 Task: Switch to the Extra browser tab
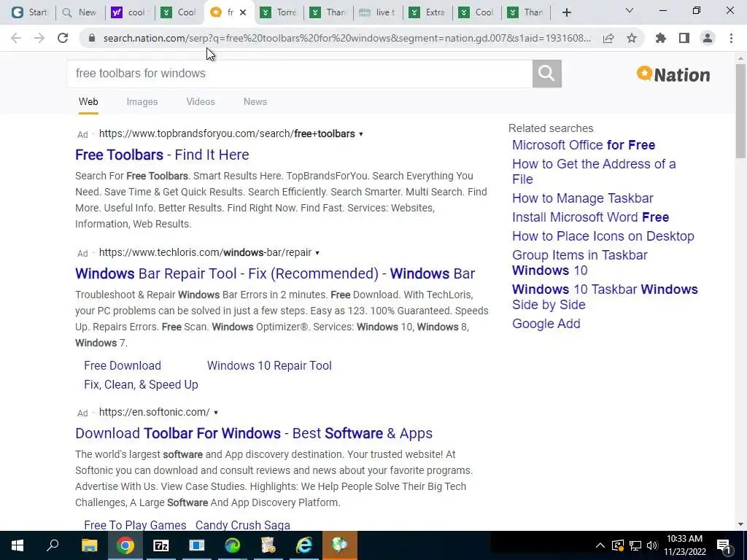coord(427,12)
